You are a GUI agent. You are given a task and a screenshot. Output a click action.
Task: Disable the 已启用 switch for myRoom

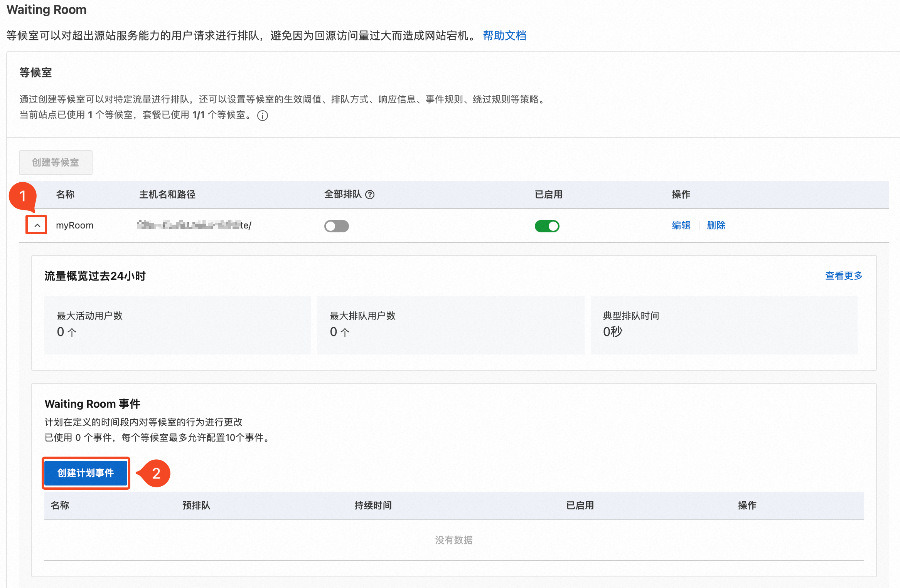pos(547,226)
